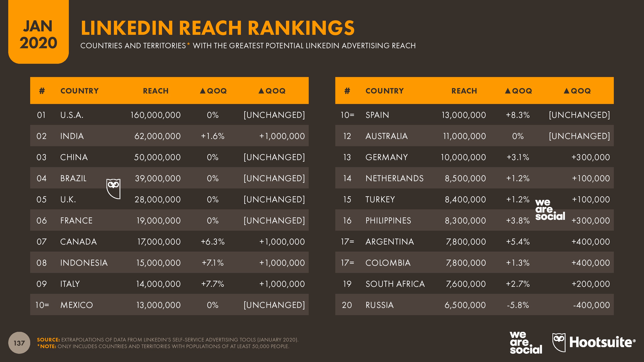Select the REACH header in the right table
Viewport: 644px width, 362px height.
tap(464, 91)
